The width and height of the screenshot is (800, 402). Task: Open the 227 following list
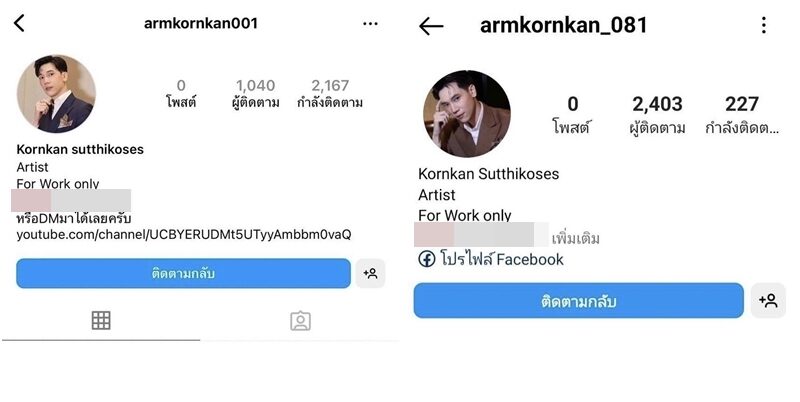coord(742,115)
